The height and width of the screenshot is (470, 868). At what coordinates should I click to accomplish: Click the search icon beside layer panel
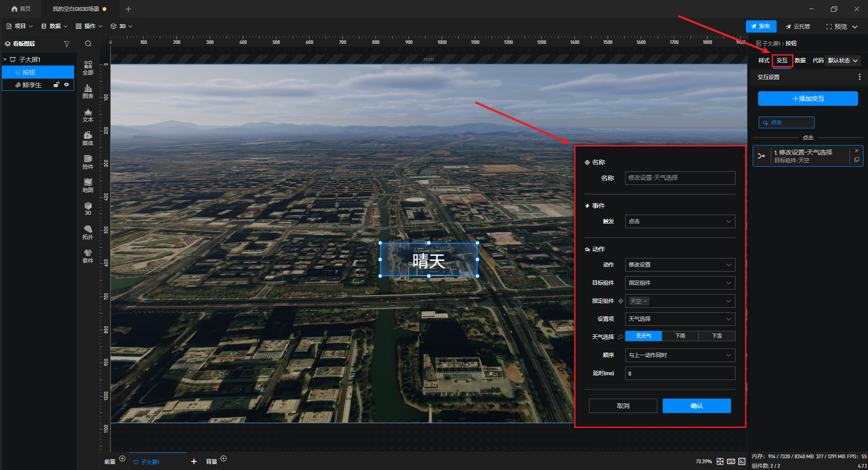click(x=88, y=44)
